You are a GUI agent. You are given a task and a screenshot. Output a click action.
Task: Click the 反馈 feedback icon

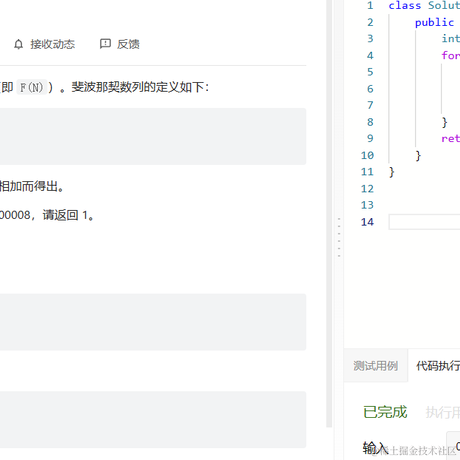coord(105,44)
